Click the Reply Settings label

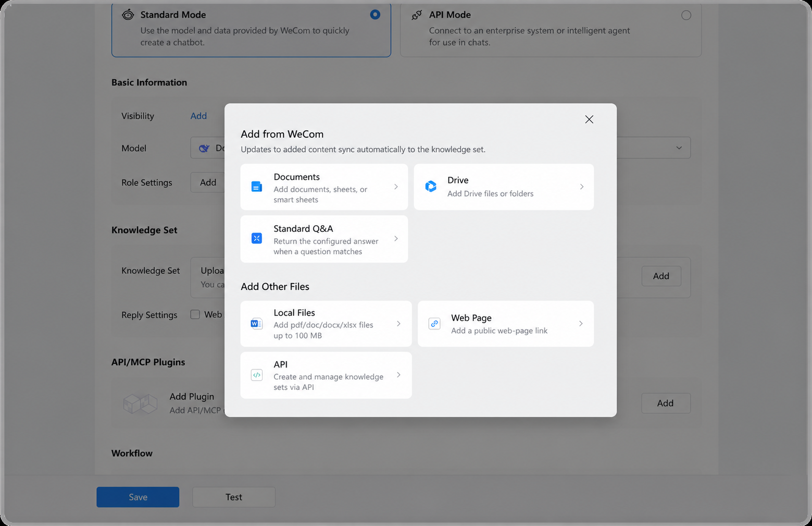(x=149, y=315)
